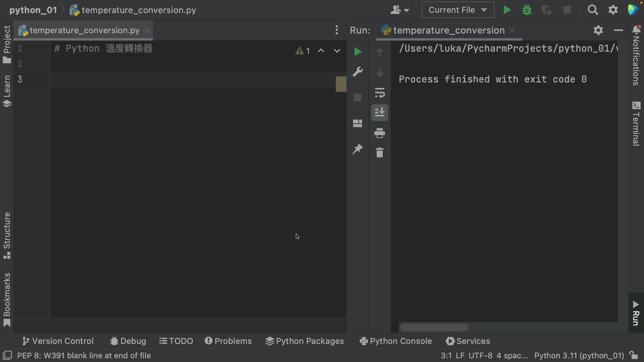Open the Current File run configuration dropdown
This screenshot has width=644, height=362.
458,10
